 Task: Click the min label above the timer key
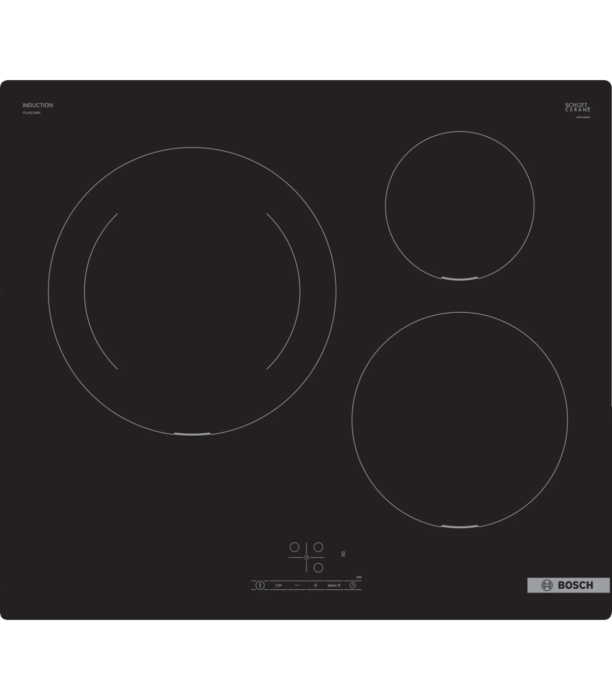click(x=359, y=577)
